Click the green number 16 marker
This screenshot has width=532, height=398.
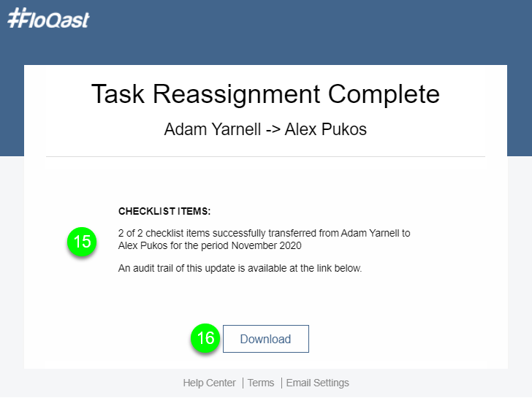coord(206,339)
